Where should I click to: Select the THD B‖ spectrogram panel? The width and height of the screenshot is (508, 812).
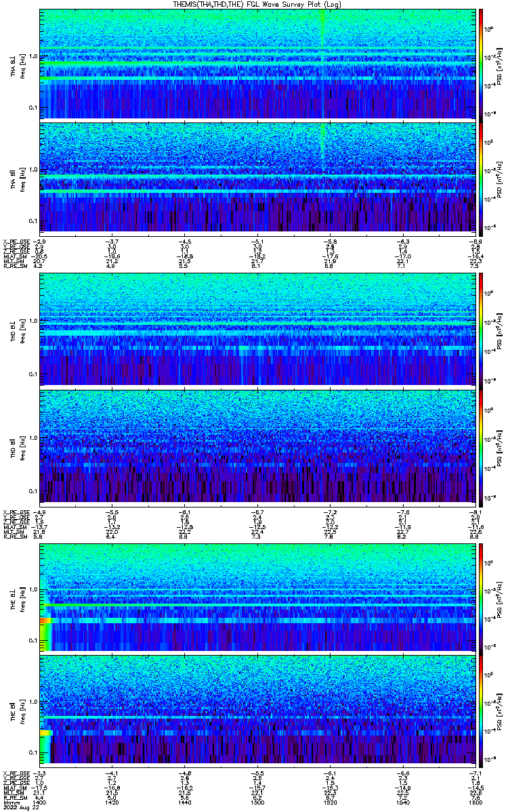point(256,445)
